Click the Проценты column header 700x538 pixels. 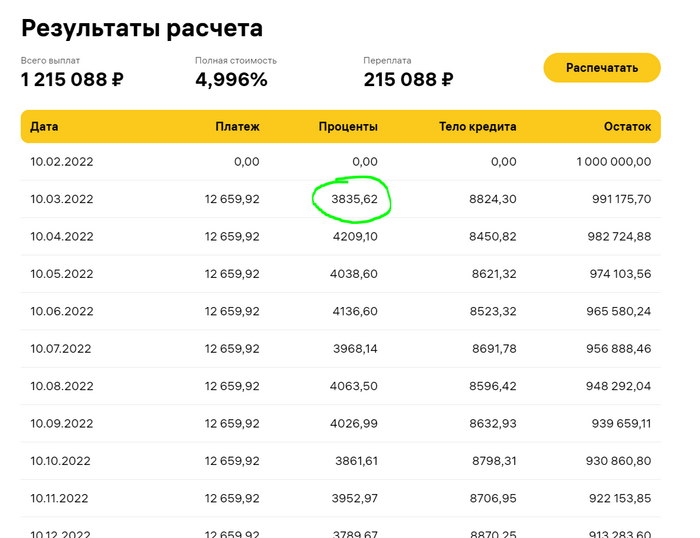[348, 127]
